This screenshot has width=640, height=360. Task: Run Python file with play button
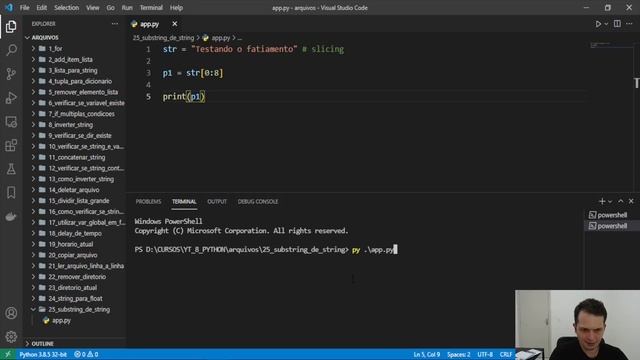(x=598, y=24)
